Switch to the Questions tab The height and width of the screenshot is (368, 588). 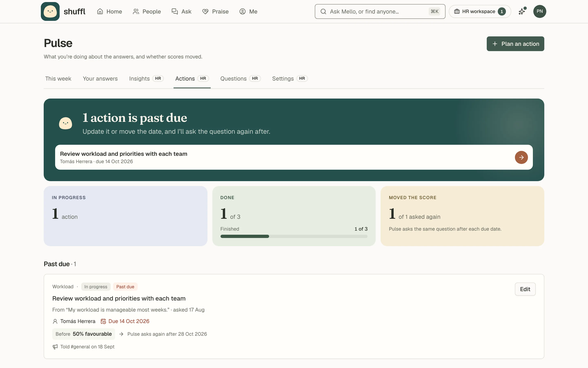pos(240,79)
